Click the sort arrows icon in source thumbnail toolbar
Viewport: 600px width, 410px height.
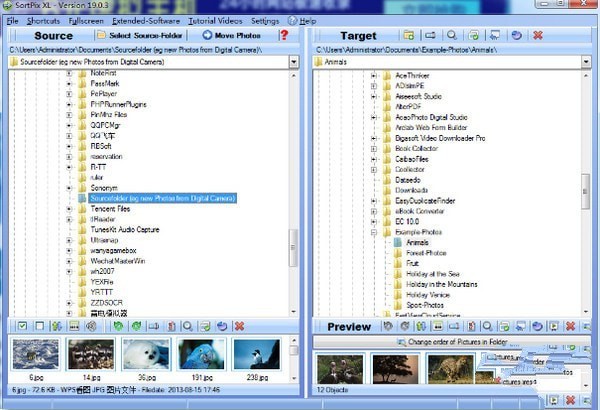tap(57, 326)
